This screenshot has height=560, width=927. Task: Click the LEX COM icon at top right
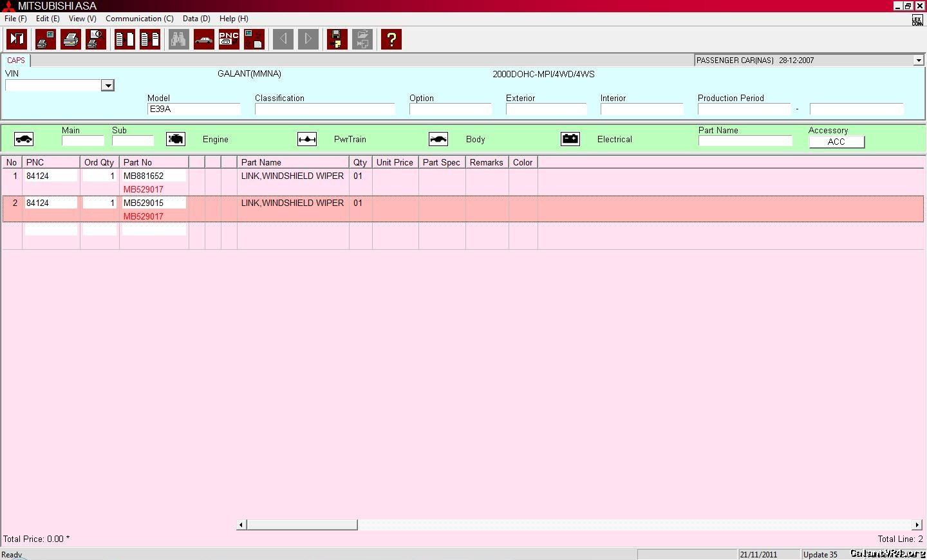[x=917, y=21]
